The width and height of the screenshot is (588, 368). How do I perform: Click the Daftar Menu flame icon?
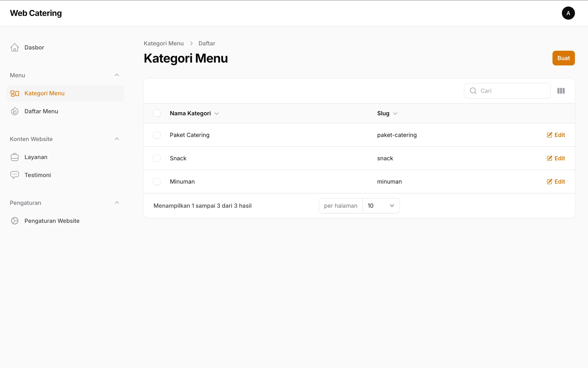tap(14, 111)
